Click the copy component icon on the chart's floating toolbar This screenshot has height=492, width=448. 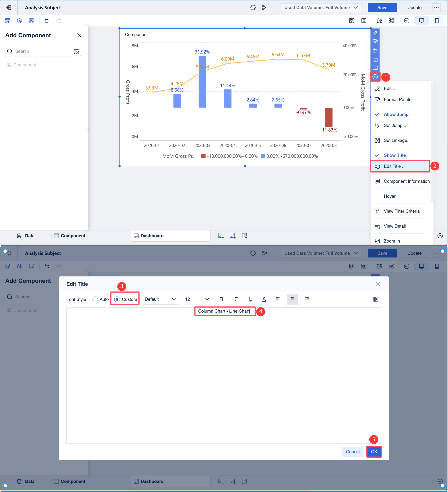[x=375, y=59]
